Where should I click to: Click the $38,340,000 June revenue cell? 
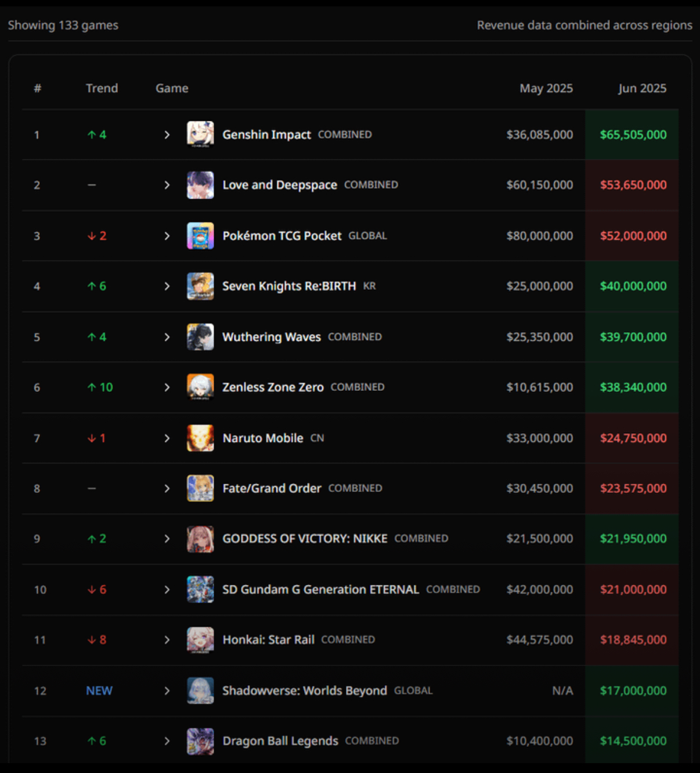click(x=633, y=387)
